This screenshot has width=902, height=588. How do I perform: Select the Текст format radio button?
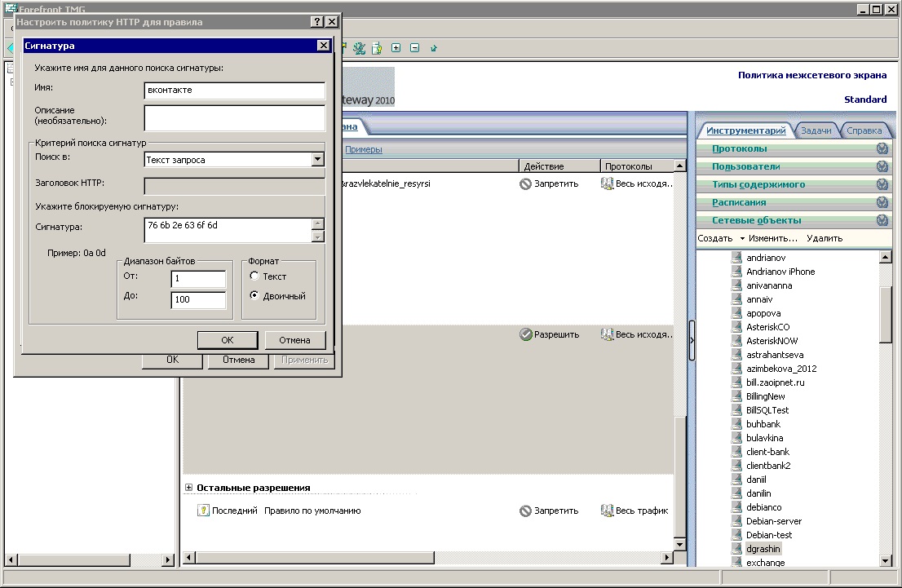point(254,276)
